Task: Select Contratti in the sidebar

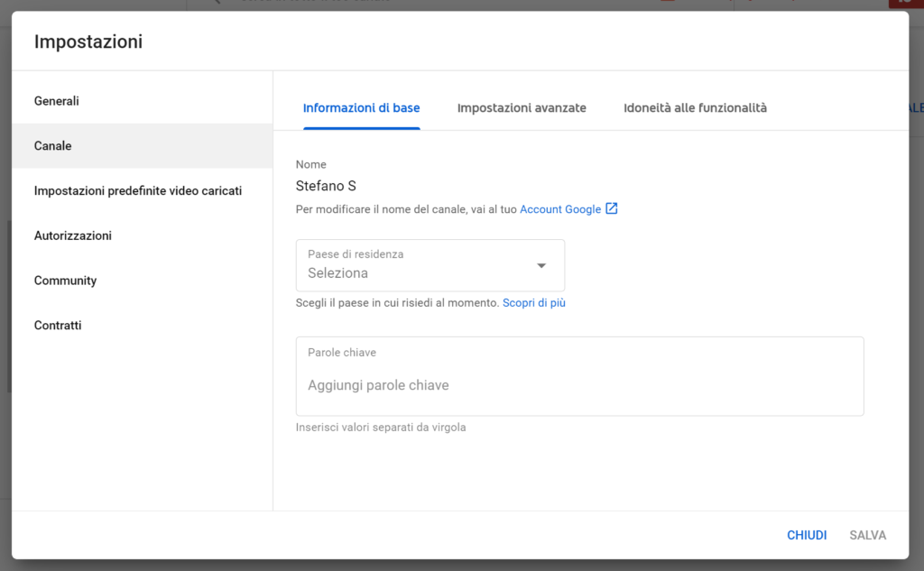Action: coord(58,326)
